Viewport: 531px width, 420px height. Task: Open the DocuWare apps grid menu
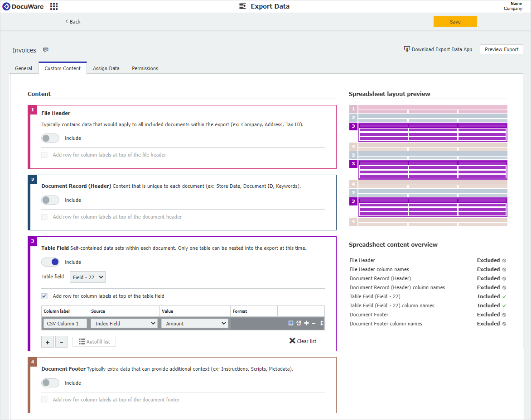click(x=54, y=6)
